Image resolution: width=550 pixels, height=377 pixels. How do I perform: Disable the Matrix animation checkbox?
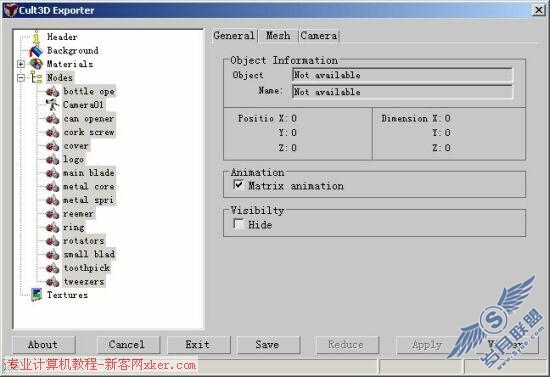238,185
